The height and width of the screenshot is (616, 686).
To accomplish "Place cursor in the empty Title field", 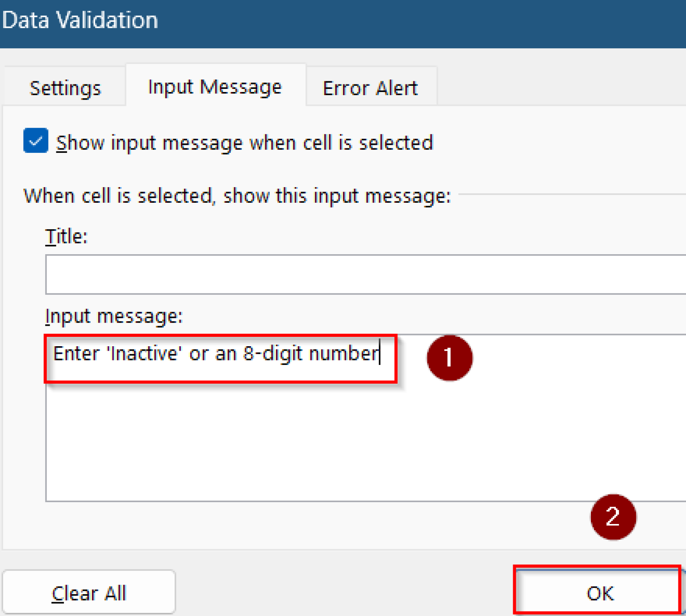I will pyautogui.click(x=313, y=274).
